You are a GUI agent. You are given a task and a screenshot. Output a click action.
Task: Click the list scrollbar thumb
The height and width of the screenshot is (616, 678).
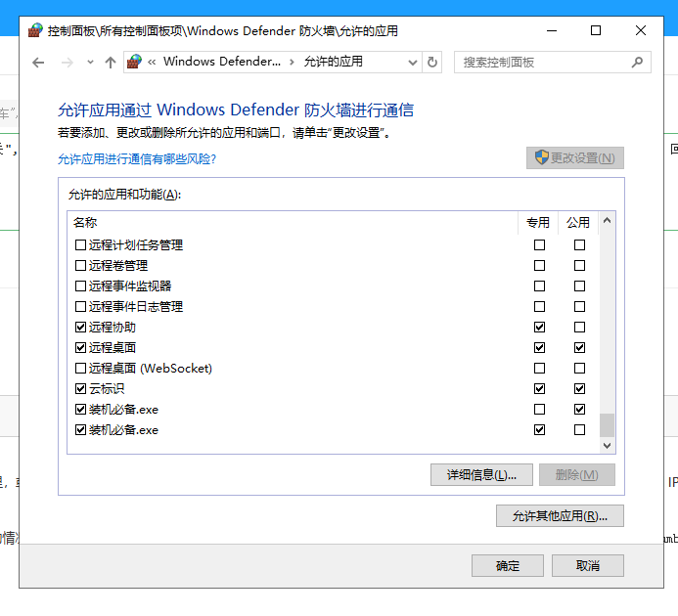coord(607,425)
